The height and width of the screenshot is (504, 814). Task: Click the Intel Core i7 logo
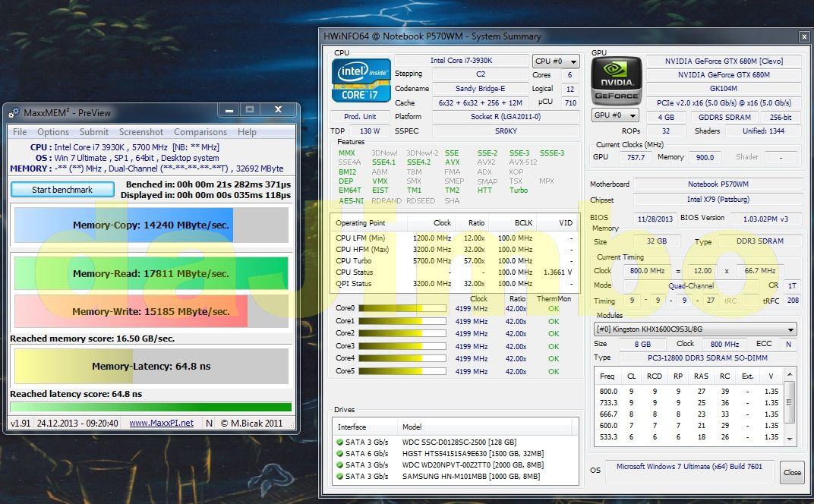[361, 80]
